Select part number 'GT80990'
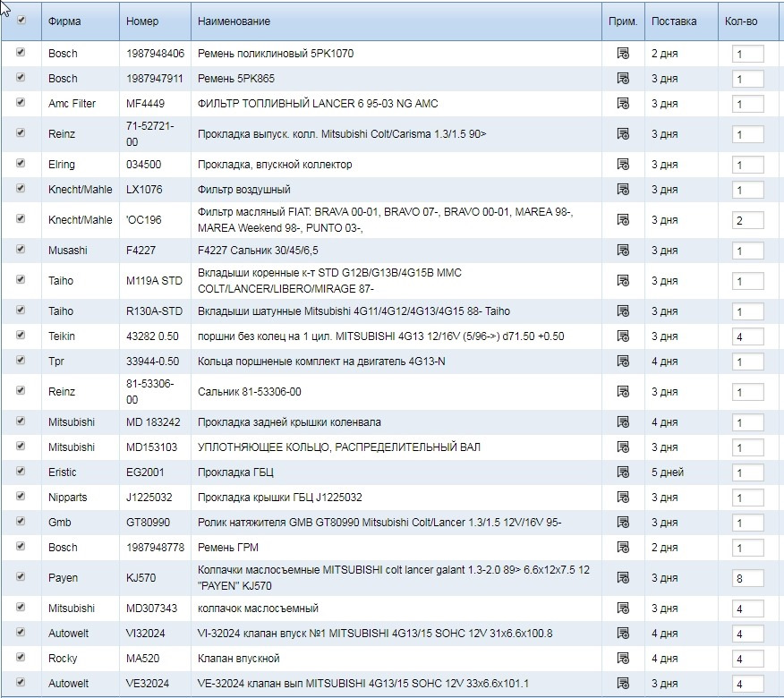Viewport: 784px width, 698px height. 148,523
